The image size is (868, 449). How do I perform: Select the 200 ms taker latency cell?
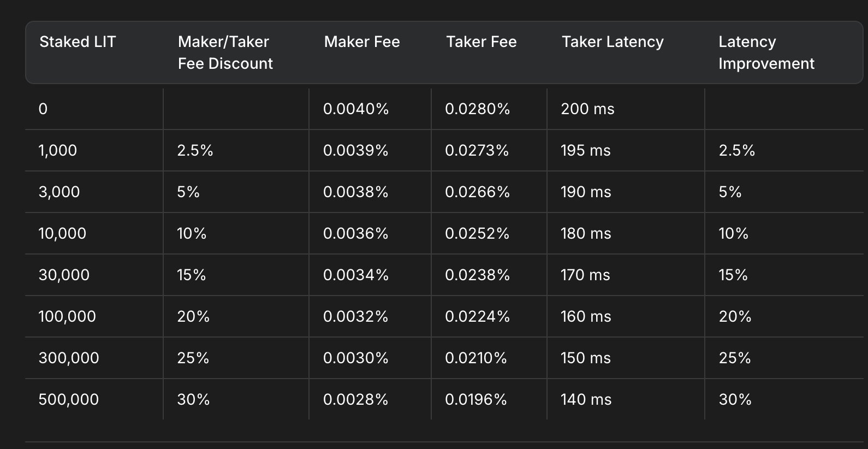point(587,109)
